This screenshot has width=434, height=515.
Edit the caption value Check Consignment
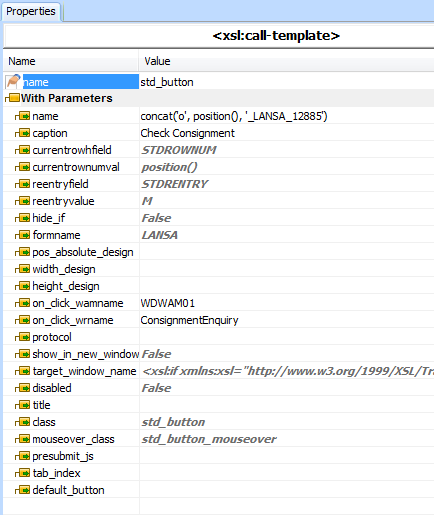187,133
